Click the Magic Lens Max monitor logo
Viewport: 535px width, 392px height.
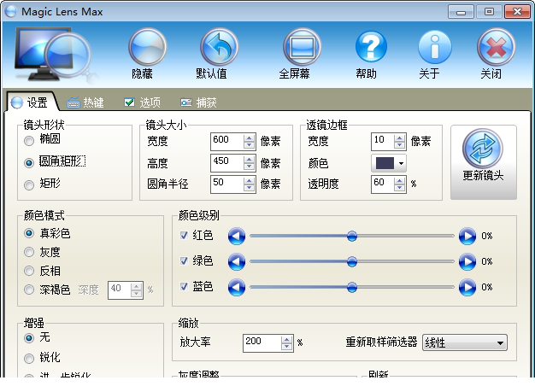click(x=53, y=55)
